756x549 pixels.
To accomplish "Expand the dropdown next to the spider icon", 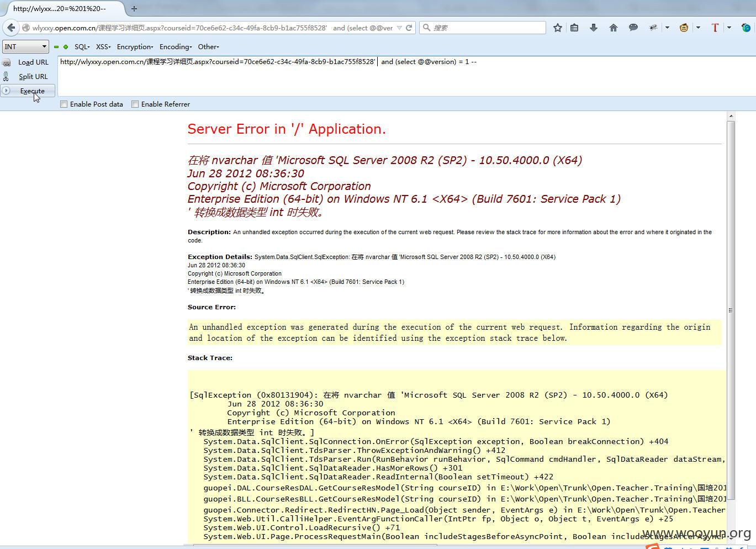I will pyautogui.click(x=667, y=28).
